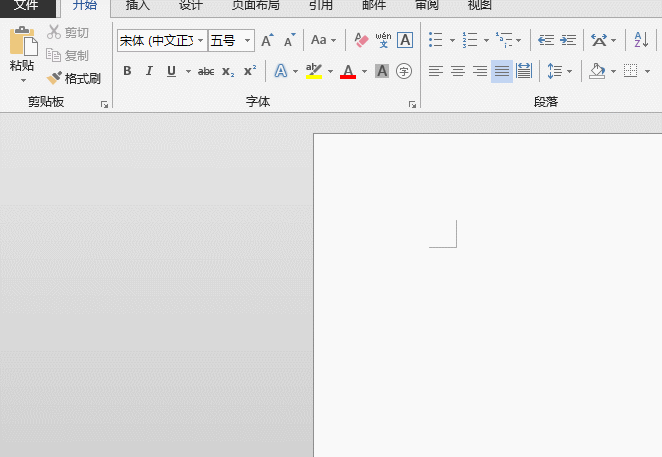Click the Asian Layout icon
Screen dimensions: 662x457
tap(599, 40)
